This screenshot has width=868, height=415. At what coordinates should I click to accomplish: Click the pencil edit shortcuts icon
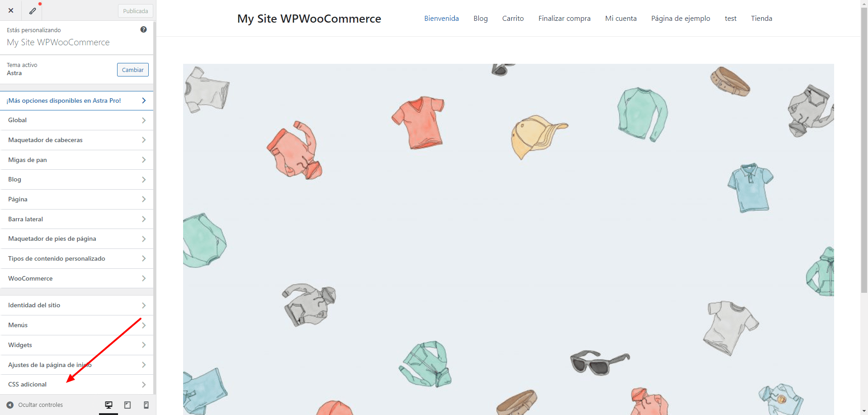tap(33, 10)
